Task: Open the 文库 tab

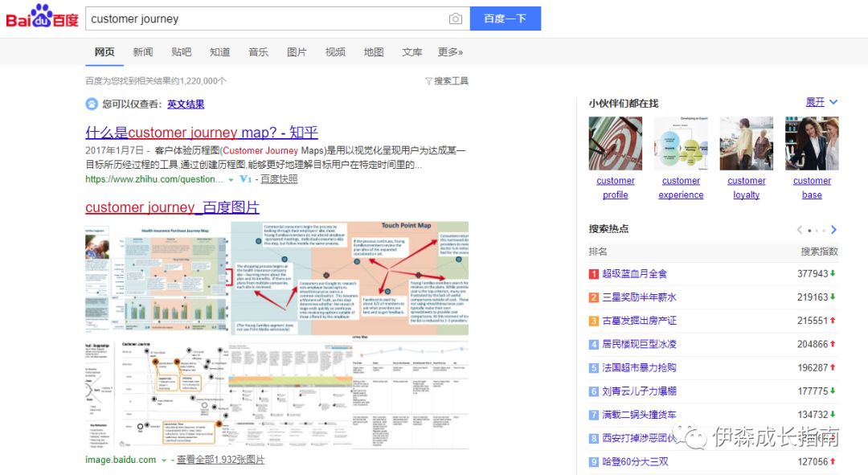Action: point(411,52)
